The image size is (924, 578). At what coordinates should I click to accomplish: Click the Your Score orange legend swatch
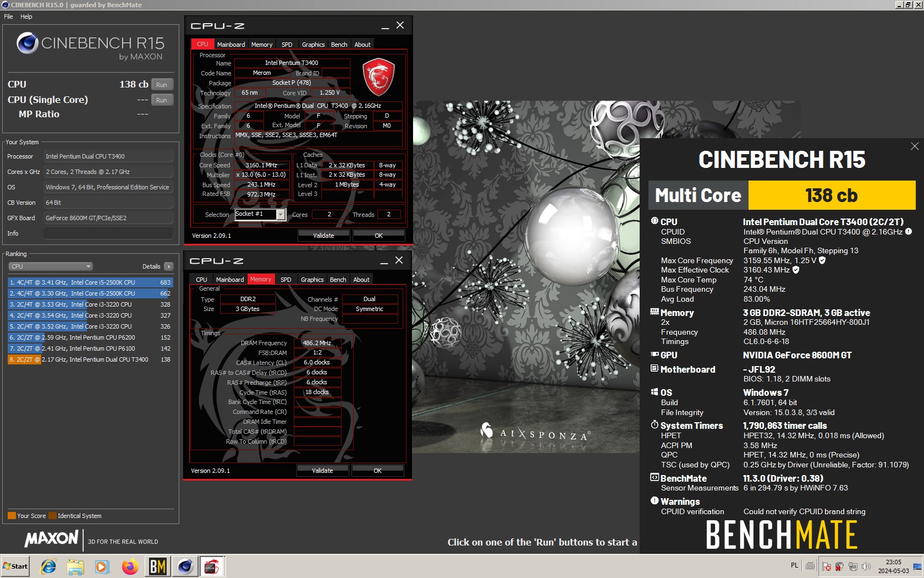point(12,516)
